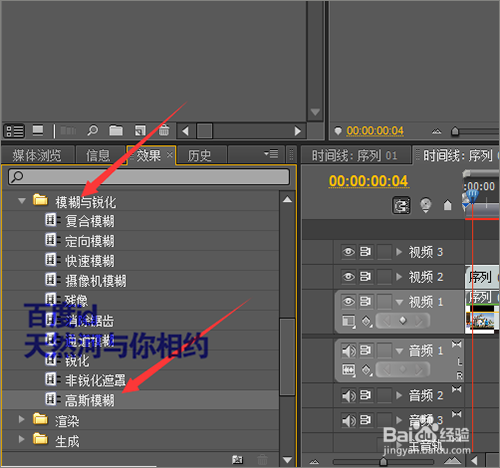
Task: Select the 定向模糊 effect
Action: (x=89, y=241)
